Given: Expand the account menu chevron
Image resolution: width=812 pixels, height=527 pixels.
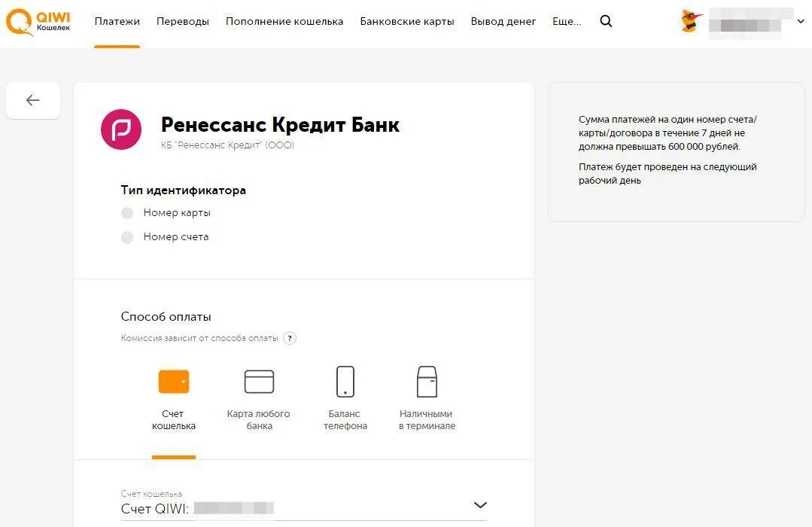Looking at the screenshot, I should (801, 21).
